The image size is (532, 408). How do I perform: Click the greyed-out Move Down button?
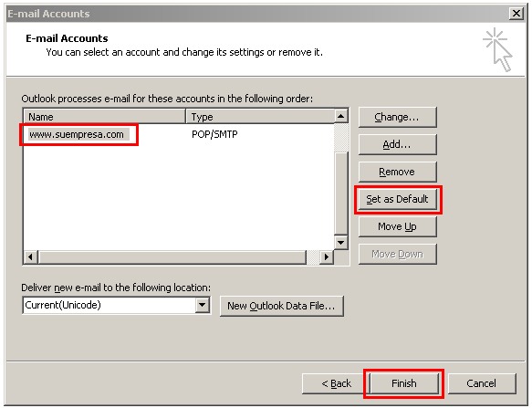pyautogui.click(x=397, y=254)
